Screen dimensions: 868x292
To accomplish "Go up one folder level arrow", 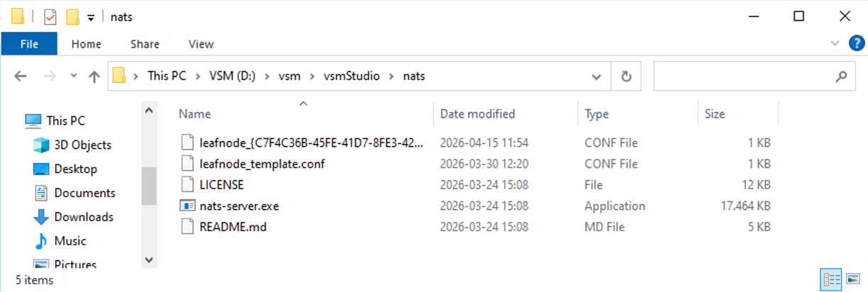I will (x=94, y=76).
